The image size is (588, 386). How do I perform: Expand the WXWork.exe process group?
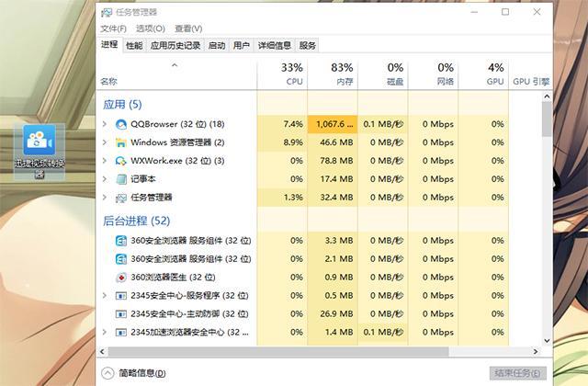[x=105, y=161]
